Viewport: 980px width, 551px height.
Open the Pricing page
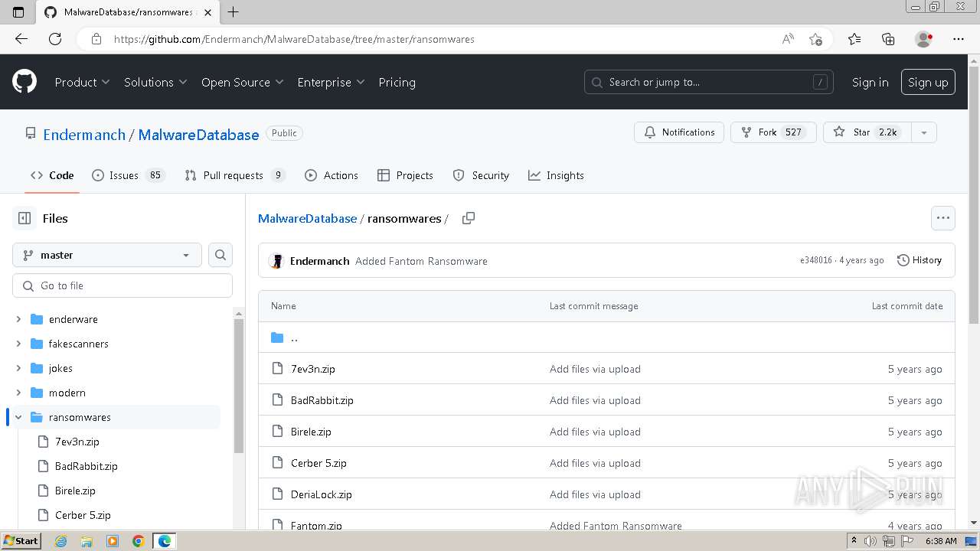397,82
